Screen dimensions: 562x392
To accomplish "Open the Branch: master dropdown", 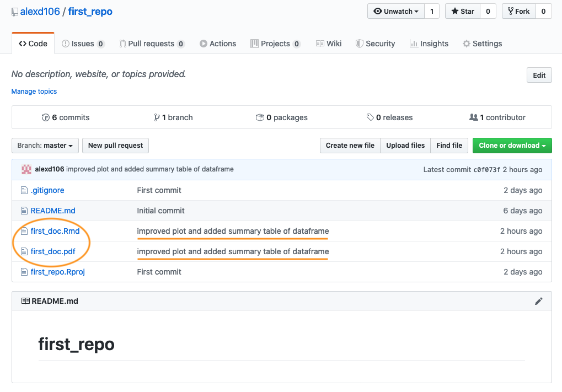I will coord(45,146).
